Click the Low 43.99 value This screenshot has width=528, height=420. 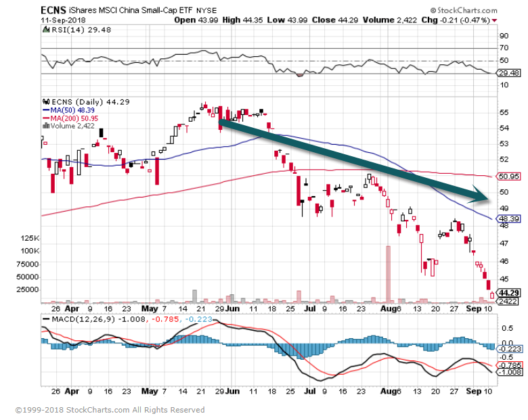287,20
